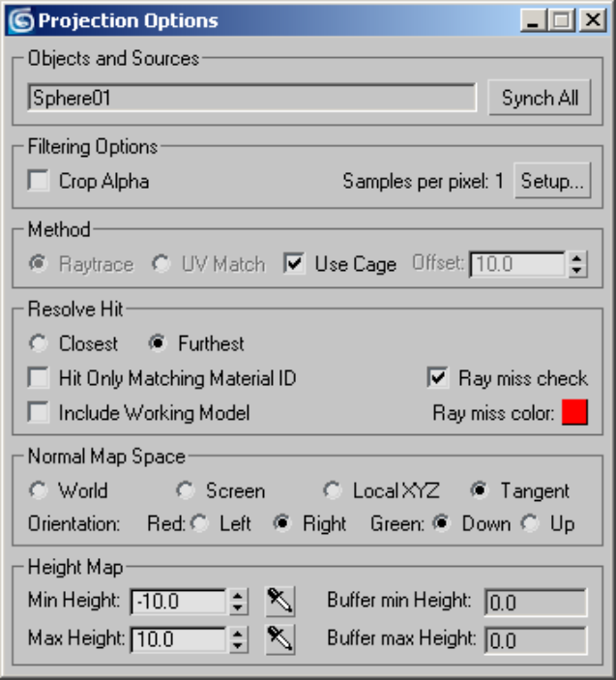The image size is (616, 680).
Task: Disable the Use Cage checkbox
Action: [295, 264]
